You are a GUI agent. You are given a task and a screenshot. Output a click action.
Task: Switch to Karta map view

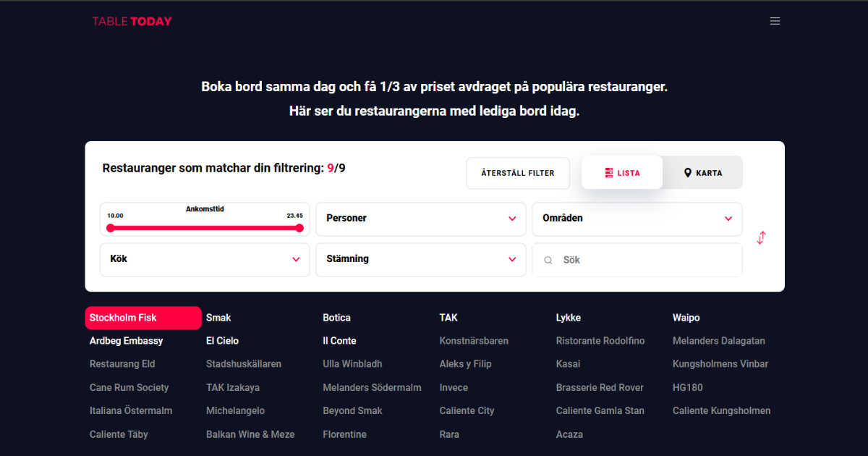(703, 173)
